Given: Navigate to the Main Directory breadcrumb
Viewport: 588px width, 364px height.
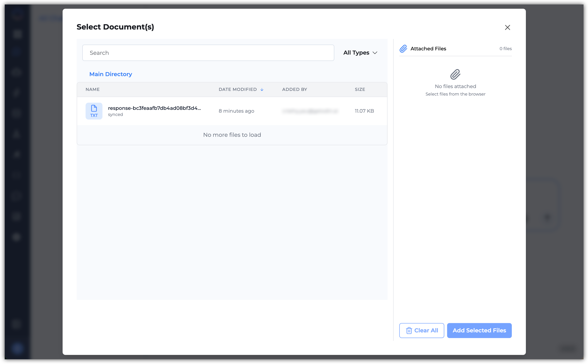Looking at the screenshot, I should point(111,74).
